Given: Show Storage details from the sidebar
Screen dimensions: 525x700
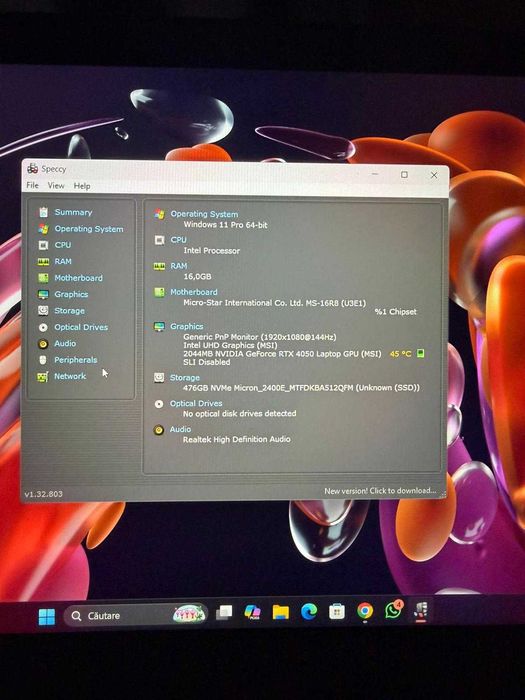Looking at the screenshot, I should point(69,311).
